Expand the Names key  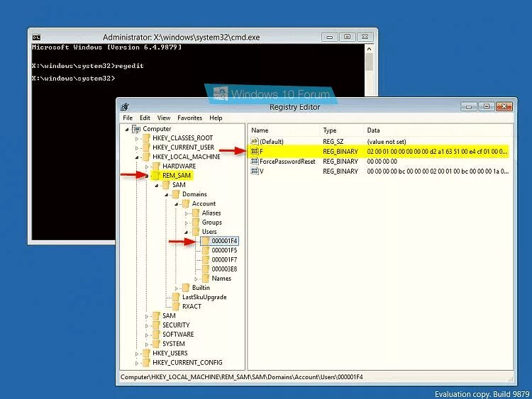pyautogui.click(x=196, y=279)
